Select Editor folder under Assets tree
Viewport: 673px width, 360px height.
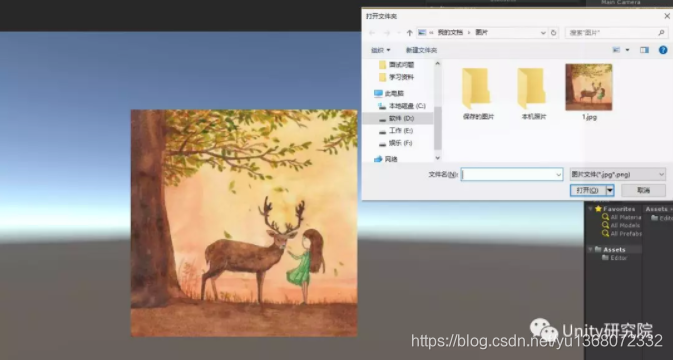pos(615,258)
